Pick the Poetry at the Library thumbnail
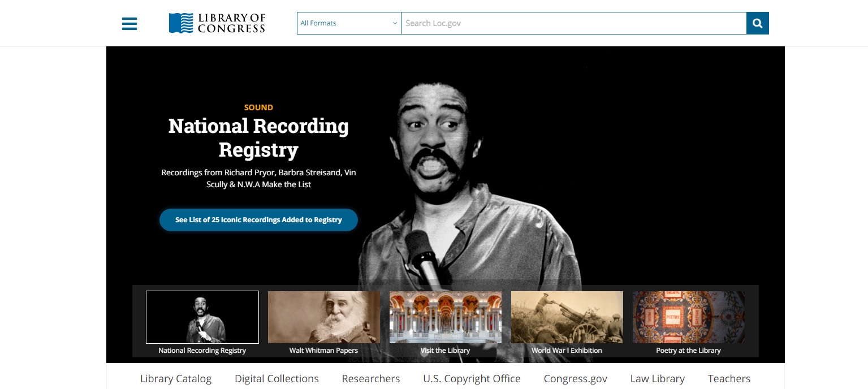 (688, 317)
